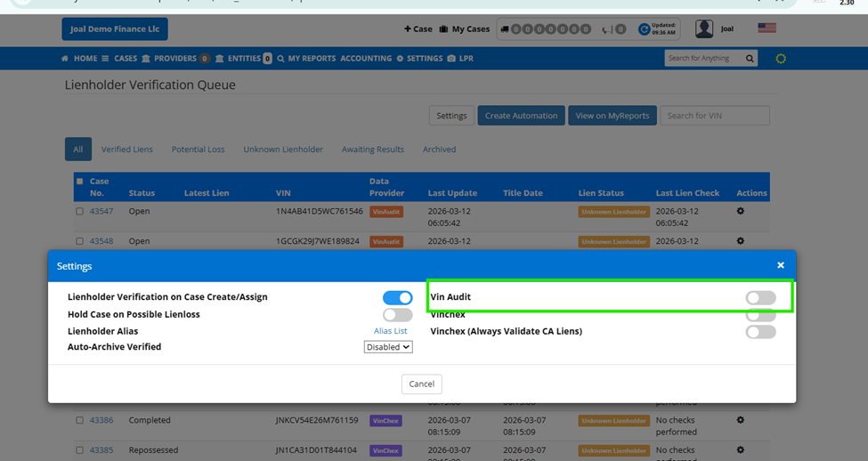Sort by Lien Status column header

pos(601,193)
